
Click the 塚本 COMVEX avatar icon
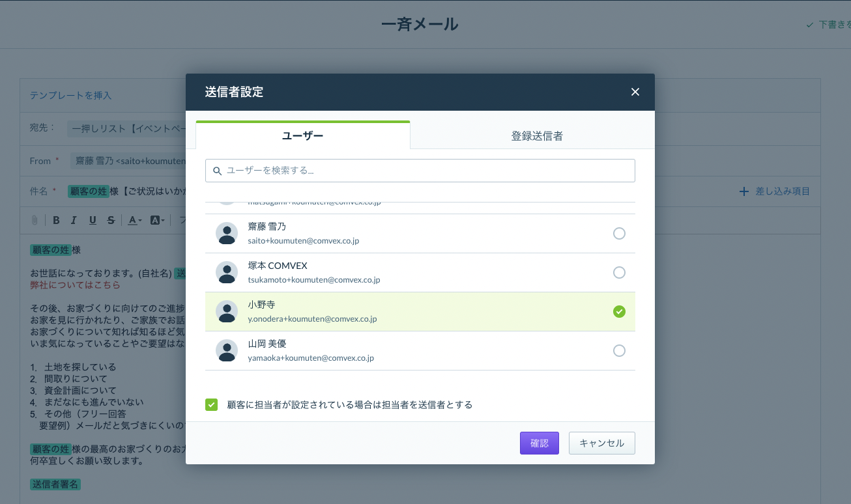pos(227,272)
